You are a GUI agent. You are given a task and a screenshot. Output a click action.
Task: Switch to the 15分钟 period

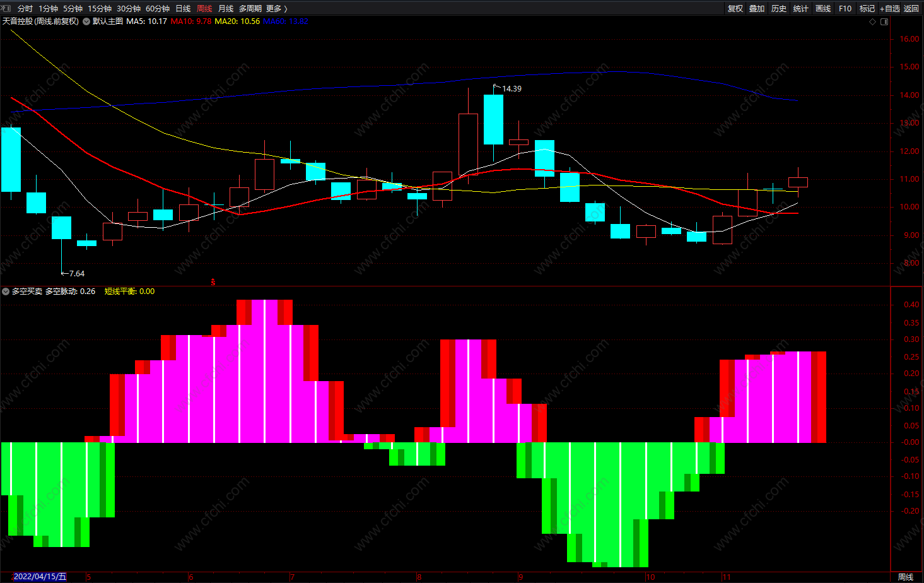tap(100, 8)
